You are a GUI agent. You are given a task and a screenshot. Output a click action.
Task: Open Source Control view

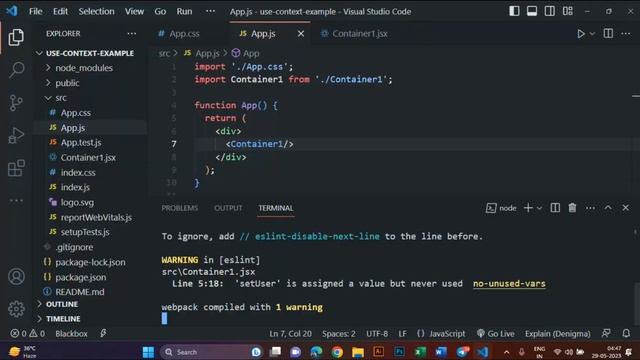(16, 103)
